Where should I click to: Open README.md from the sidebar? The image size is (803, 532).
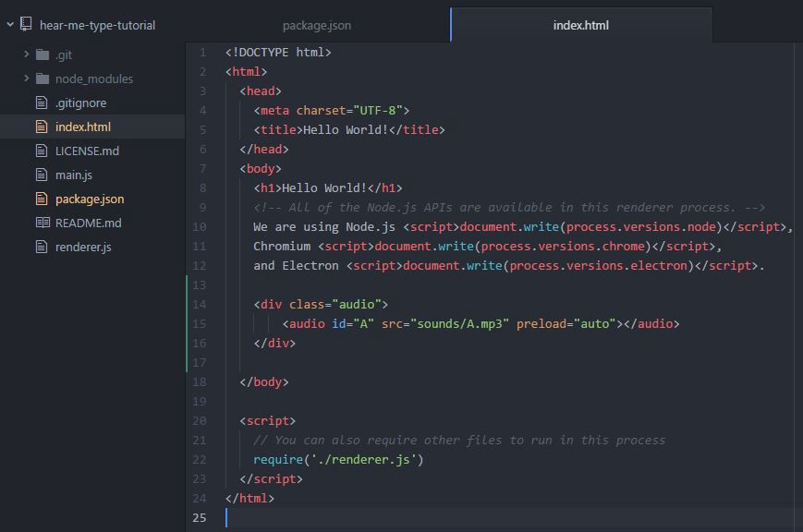(88, 223)
